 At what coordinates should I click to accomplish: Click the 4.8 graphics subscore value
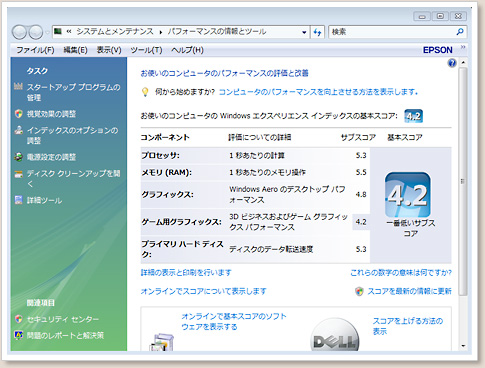click(x=361, y=194)
